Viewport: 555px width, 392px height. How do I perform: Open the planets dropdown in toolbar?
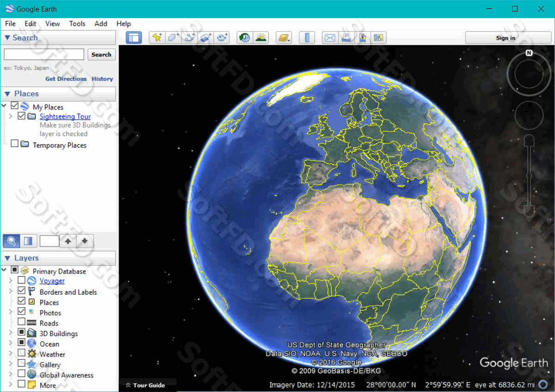tap(284, 38)
